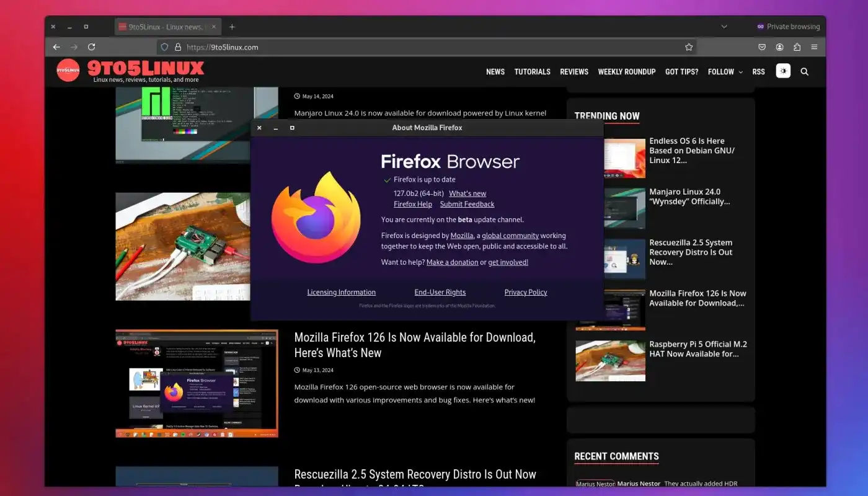
Task: Open the Firefox 126 article headline
Action: coord(415,345)
